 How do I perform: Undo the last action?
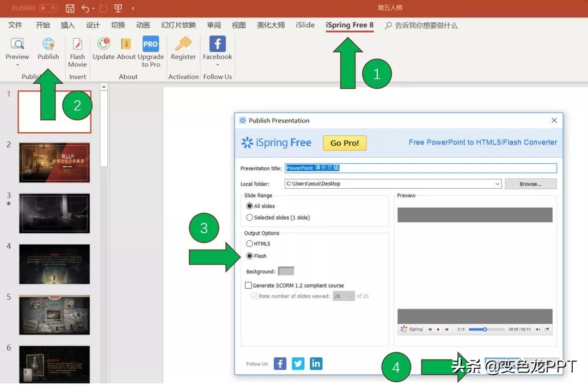[85, 8]
